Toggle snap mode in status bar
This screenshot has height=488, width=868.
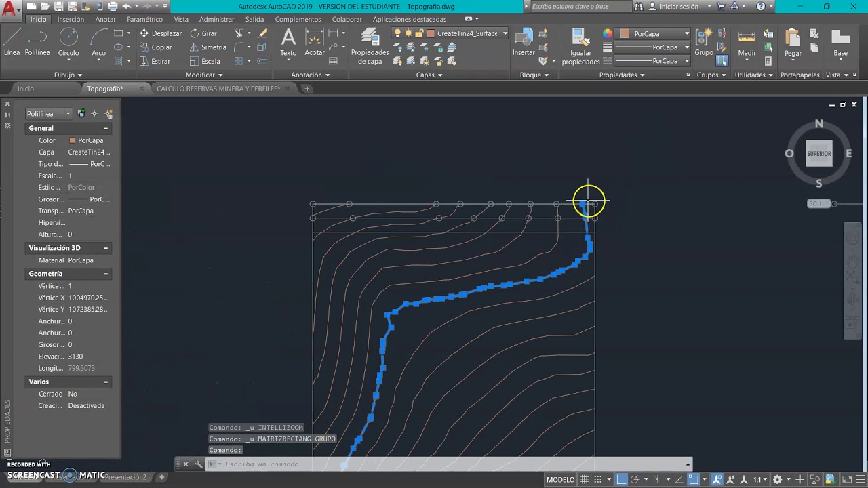tap(598, 479)
